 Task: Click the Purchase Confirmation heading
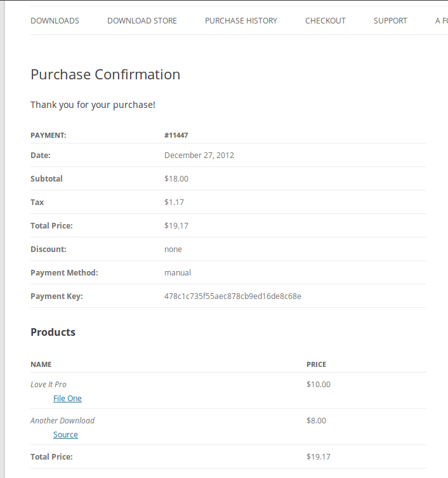click(105, 75)
